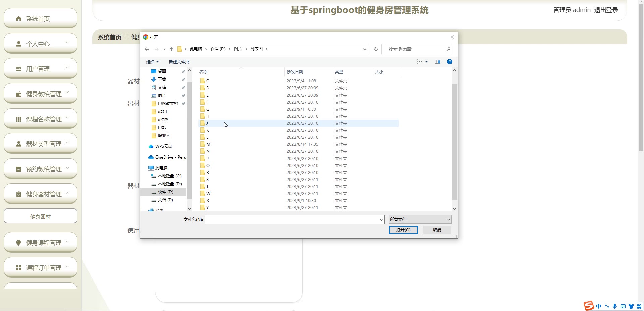
Task: Select folder W icon
Action: (x=202, y=193)
